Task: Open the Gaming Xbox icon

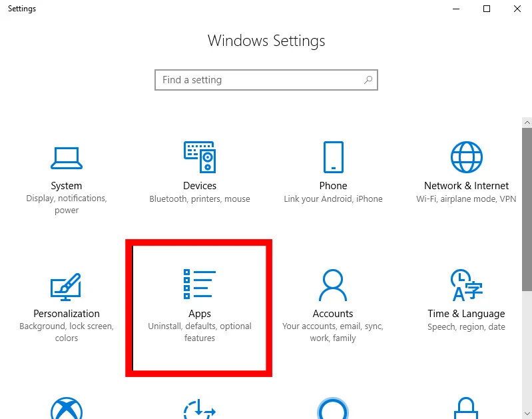Action: 67,408
